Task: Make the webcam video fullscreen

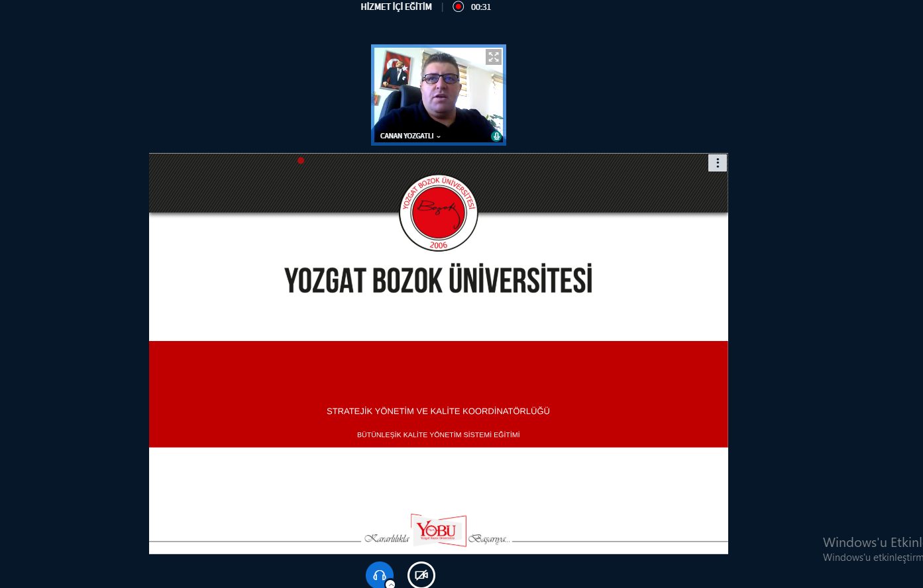Action: tap(493, 57)
